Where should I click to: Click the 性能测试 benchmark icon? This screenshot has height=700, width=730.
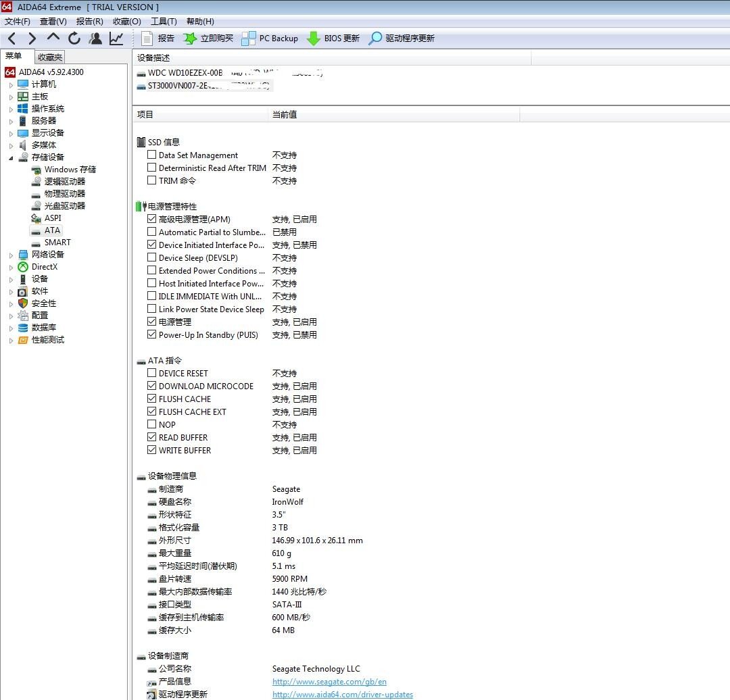coord(23,340)
